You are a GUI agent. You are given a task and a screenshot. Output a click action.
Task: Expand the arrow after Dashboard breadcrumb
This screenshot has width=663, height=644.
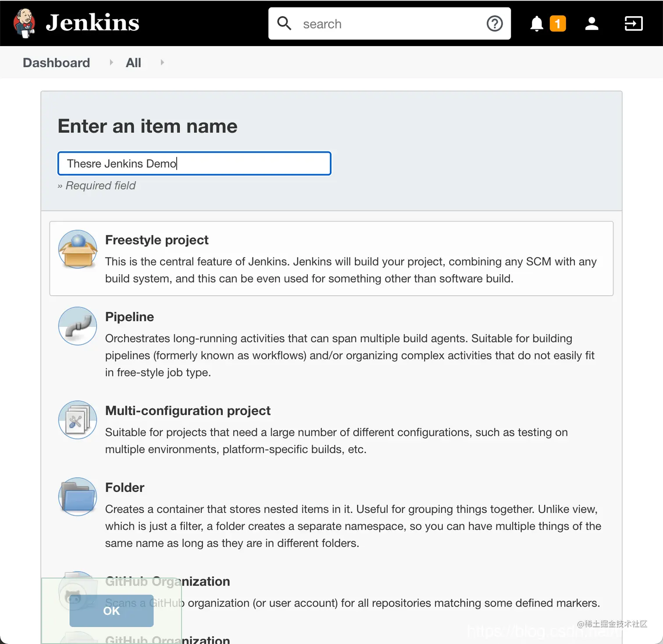111,62
